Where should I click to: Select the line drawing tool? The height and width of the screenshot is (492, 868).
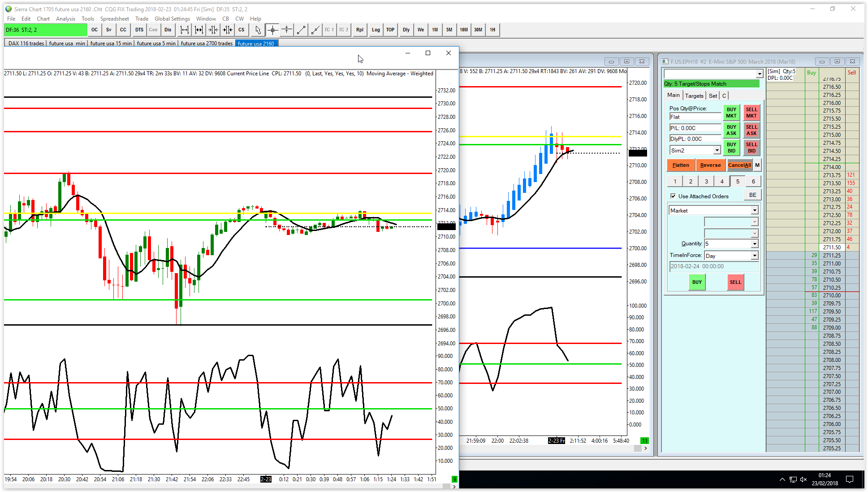301,30
